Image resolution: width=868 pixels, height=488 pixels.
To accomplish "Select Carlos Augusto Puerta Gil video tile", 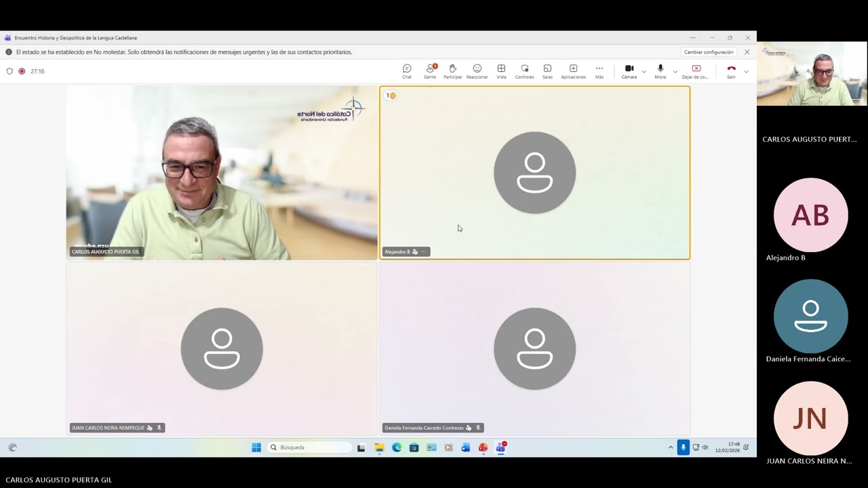I will click(x=222, y=173).
